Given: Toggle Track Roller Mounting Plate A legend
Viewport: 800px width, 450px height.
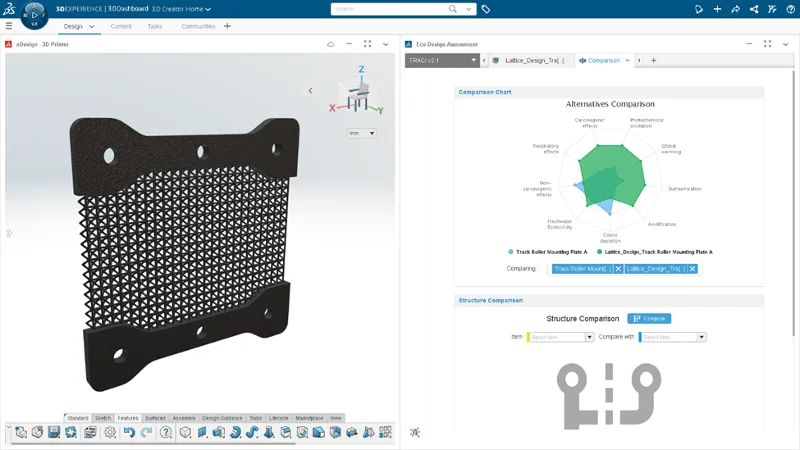Looking at the screenshot, I should pyautogui.click(x=548, y=252).
